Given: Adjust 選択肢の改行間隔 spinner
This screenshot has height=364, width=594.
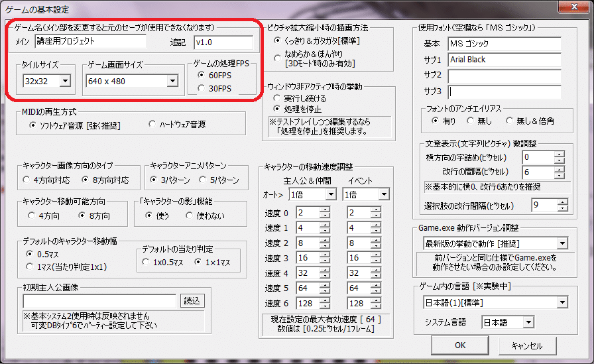Looking at the screenshot, I should [563, 205].
